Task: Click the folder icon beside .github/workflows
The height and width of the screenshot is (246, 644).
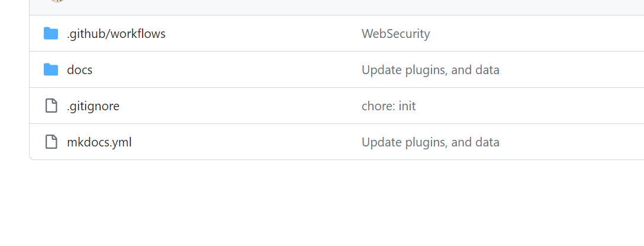Action: click(x=51, y=33)
